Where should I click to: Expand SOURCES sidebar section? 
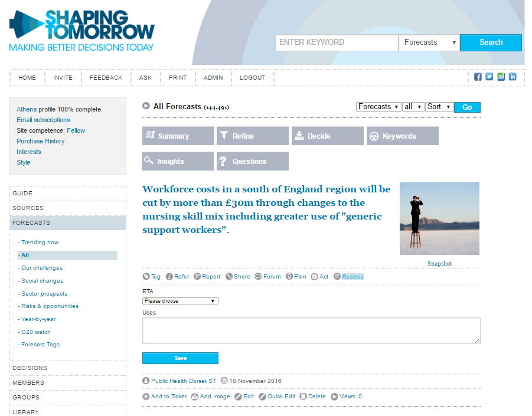(x=68, y=208)
